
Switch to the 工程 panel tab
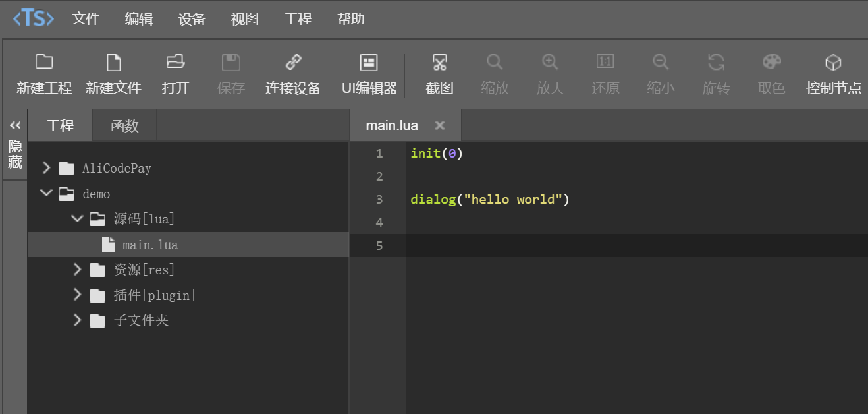coord(60,125)
